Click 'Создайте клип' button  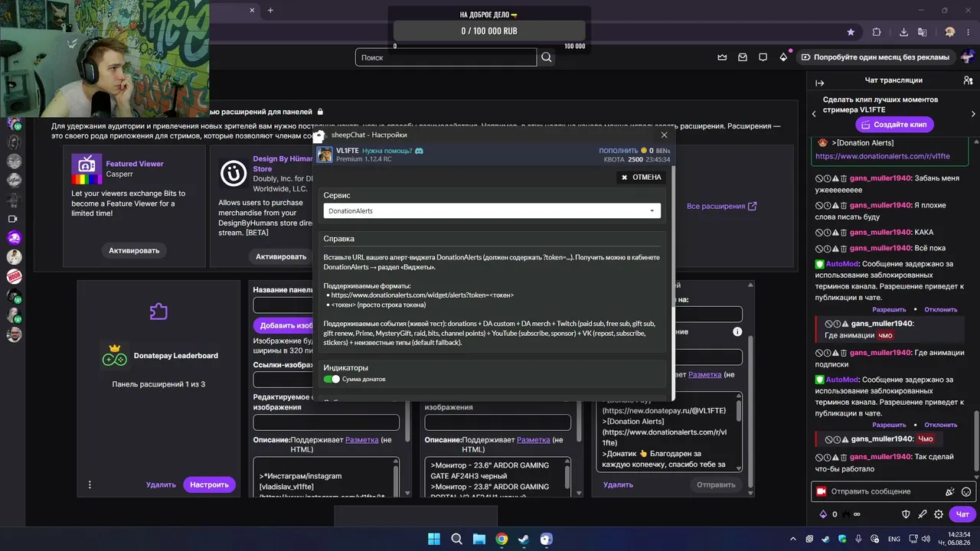(894, 124)
